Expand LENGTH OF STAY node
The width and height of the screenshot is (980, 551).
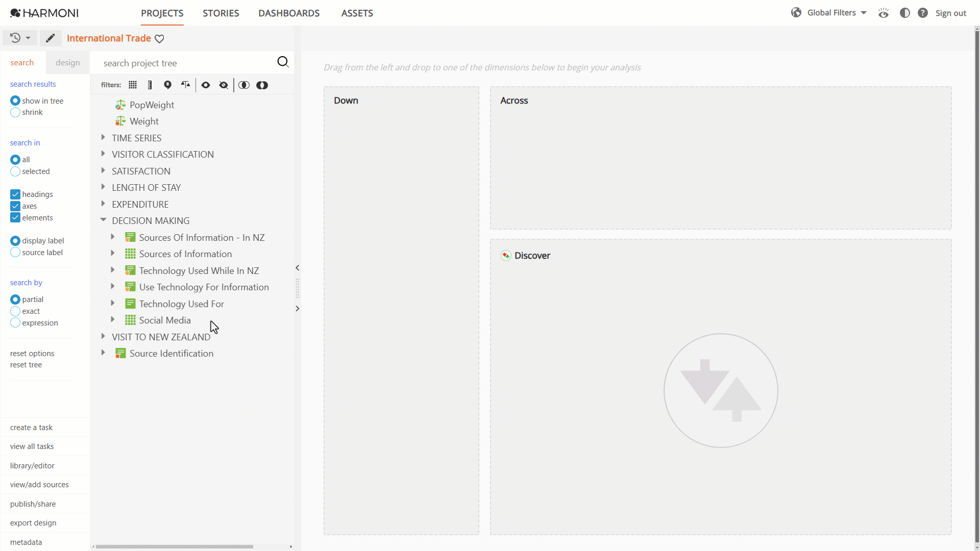103,187
